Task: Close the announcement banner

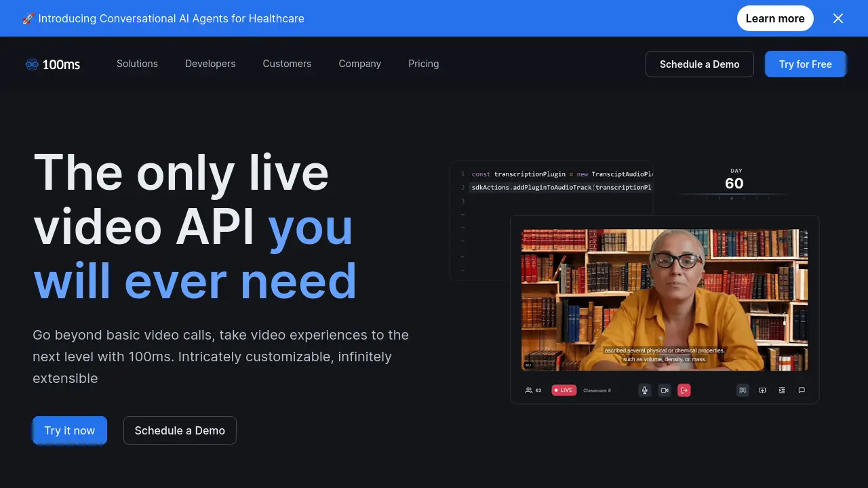Action: [838, 18]
